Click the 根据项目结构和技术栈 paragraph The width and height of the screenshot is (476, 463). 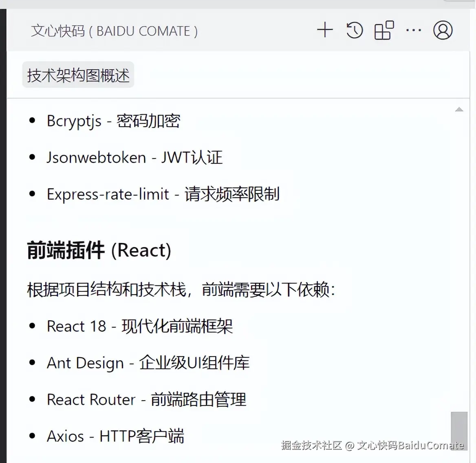pyautogui.click(x=181, y=289)
